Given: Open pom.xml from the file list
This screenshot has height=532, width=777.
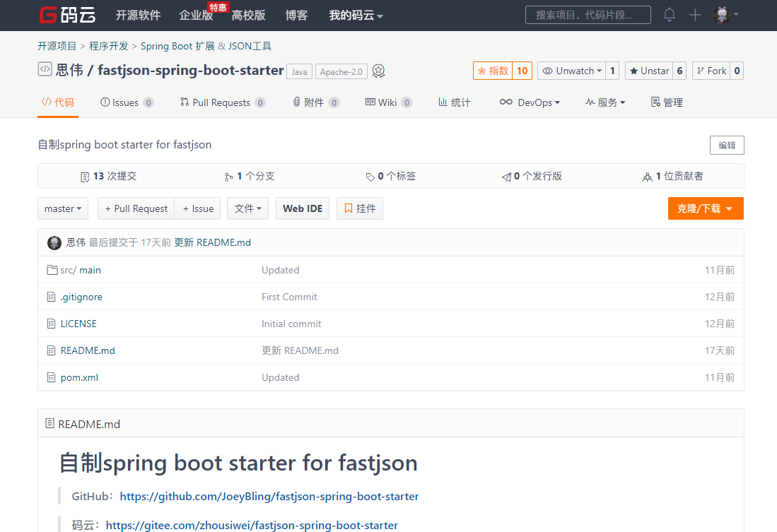Looking at the screenshot, I should click(79, 377).
